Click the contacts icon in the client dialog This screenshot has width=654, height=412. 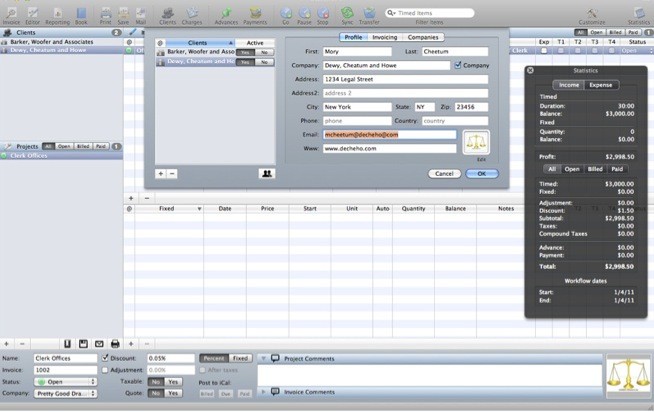(x=267, y=173)
